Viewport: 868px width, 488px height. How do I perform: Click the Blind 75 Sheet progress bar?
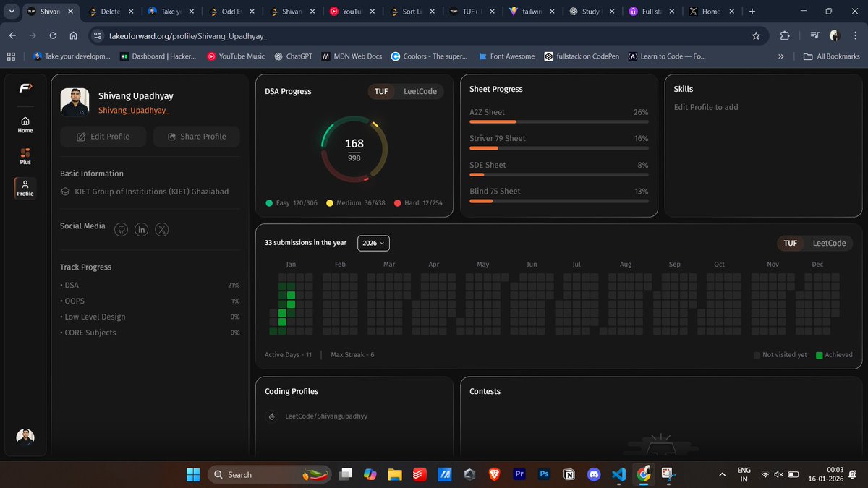(x=559, y=201)
